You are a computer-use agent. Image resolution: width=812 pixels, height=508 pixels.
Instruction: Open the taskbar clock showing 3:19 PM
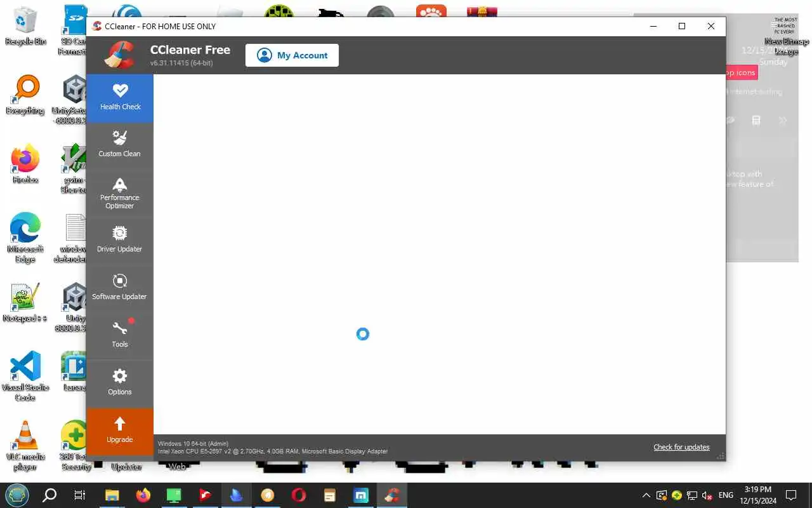pos(757,495)
